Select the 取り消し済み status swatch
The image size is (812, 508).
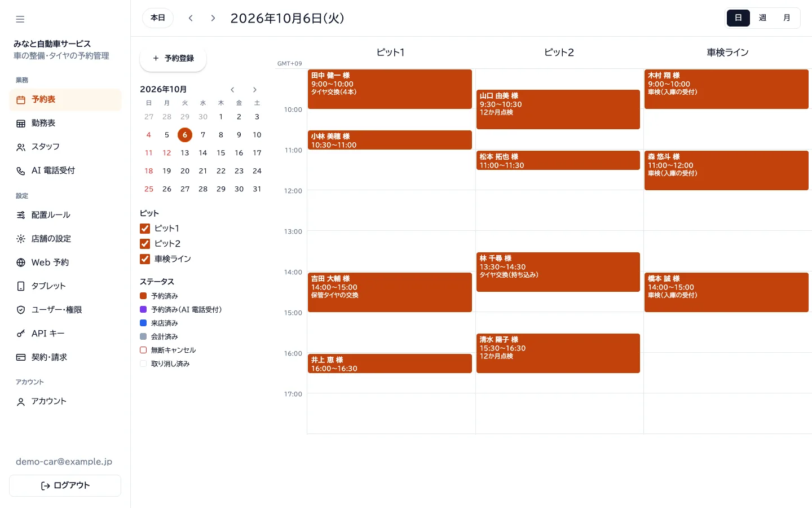(143, 364)
